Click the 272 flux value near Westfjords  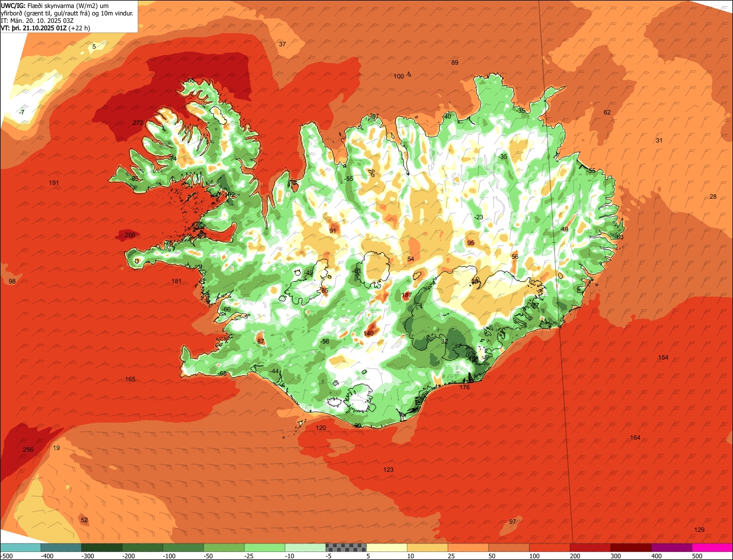(x=138, y=123)
